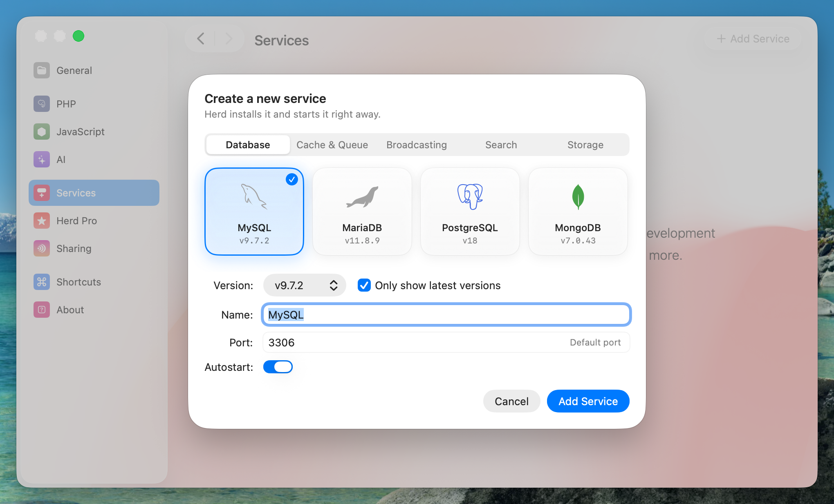Pick the PostgreSQL elephant logo
The height and width of the screenshot is (504, 834).
[470, 197]
